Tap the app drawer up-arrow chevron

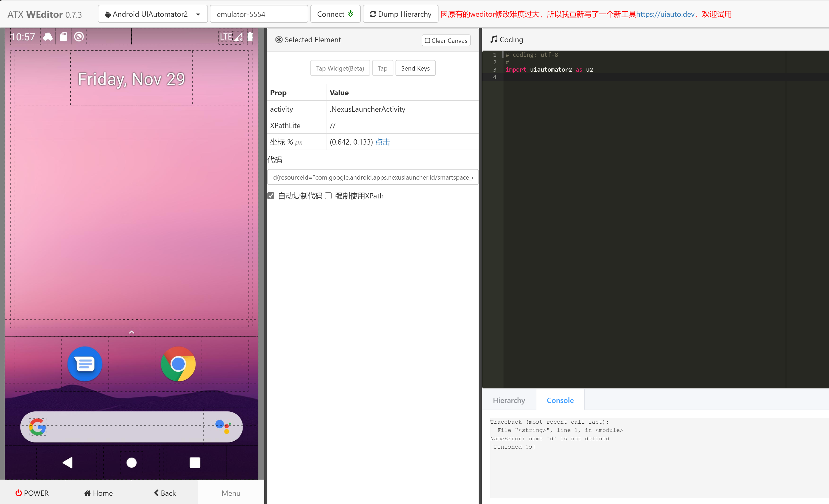point(132,332)
